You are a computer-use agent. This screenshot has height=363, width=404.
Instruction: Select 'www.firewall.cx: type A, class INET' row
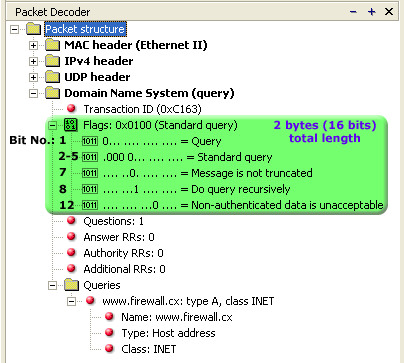pos(188,301)
